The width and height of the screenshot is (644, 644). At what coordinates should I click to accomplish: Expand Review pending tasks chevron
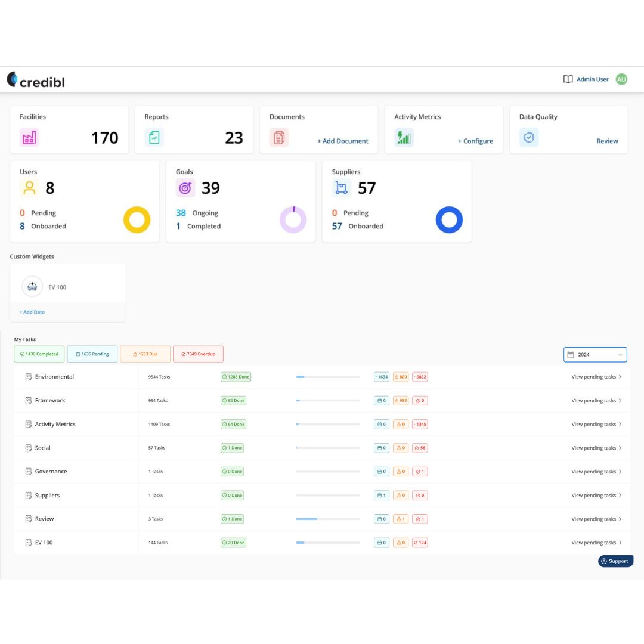620,519
